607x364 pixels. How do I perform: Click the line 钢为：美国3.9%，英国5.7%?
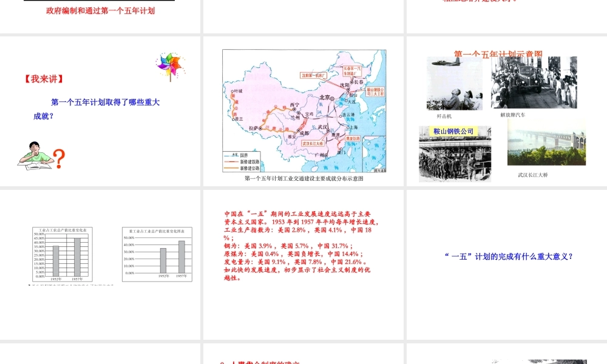pyautogui.click(x=288, y=246)
